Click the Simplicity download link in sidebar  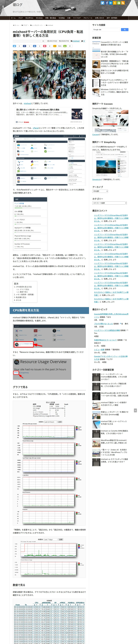pyautogui.click(x=96, y=179)
